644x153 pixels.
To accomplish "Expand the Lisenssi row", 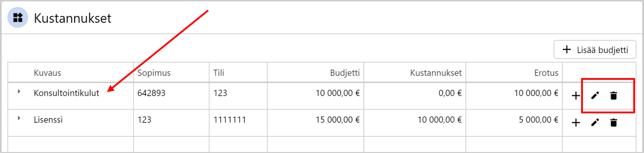I will click(19, 118).
